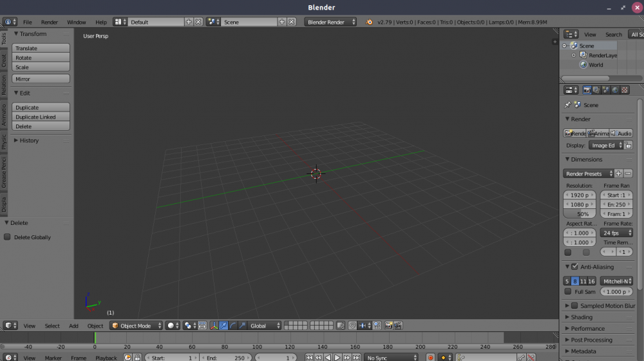This screenshot has height=361, width=644.
Task: Open the Display Image Editor dropdown
Action: [606, 145]
